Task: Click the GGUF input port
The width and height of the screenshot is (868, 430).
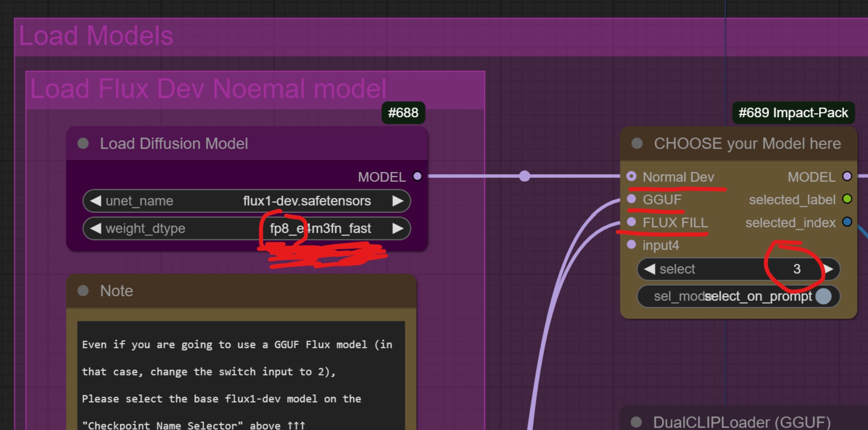Action: point(631,199)
